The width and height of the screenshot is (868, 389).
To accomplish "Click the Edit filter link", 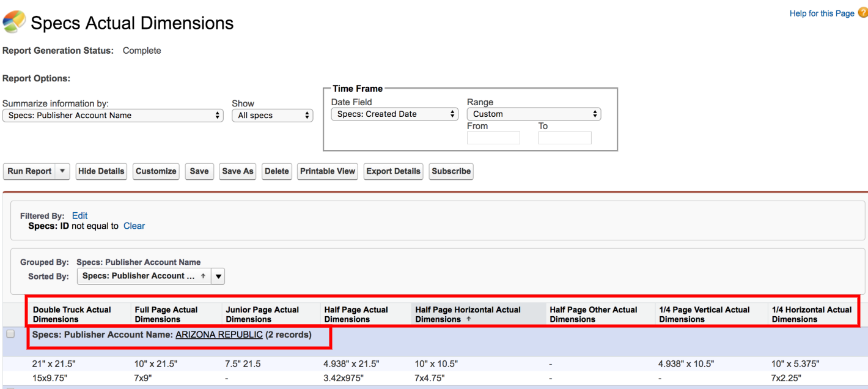I will [79, 216].
